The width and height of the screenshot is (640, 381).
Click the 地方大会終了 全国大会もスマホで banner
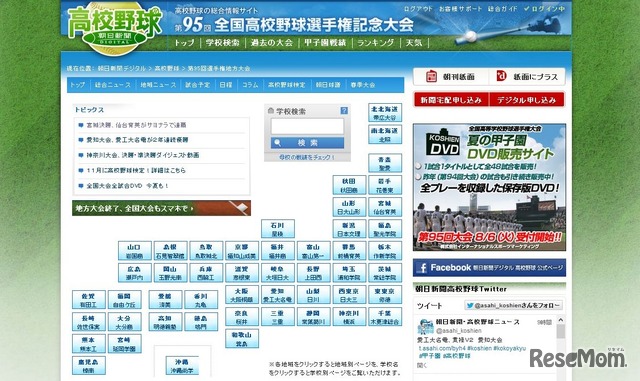coord(162,208)
